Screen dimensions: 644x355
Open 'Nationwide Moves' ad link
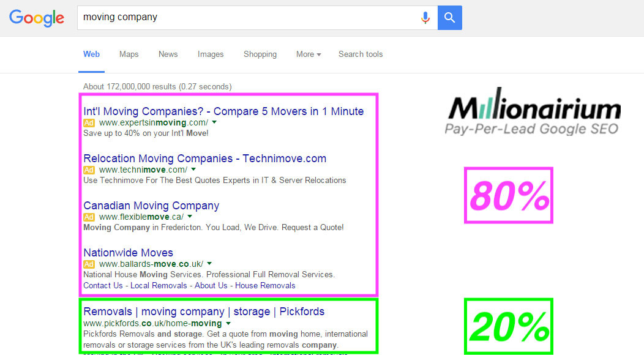point(128,253)
